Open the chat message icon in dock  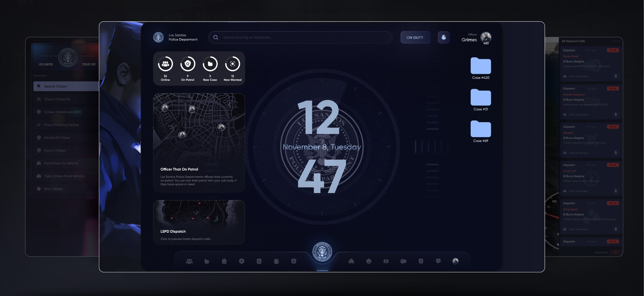[438, 261]
